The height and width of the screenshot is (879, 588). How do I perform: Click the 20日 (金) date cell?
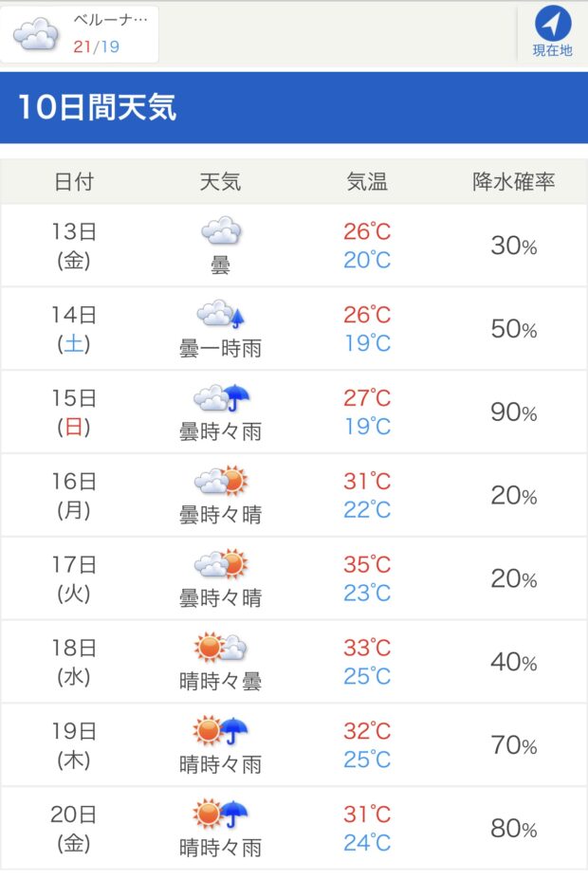click(x=73, y=829)
